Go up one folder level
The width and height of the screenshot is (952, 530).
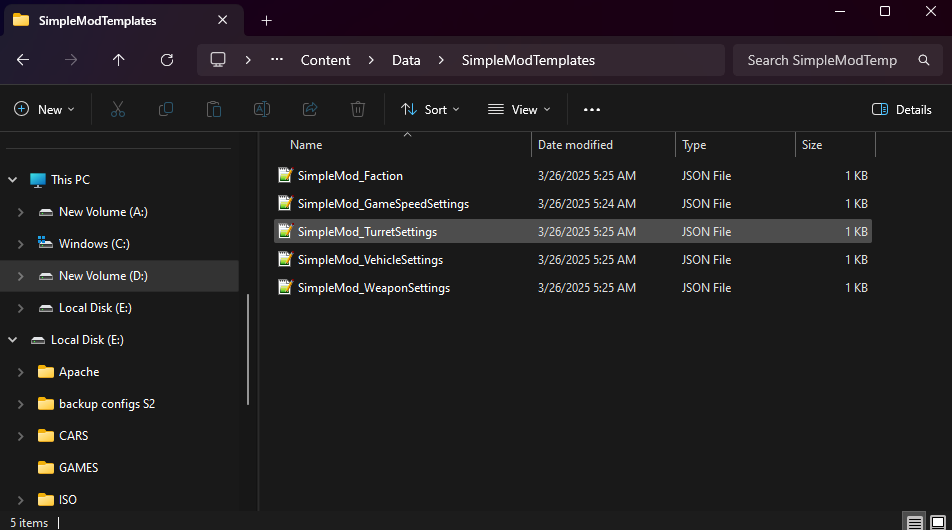[119, 60]
